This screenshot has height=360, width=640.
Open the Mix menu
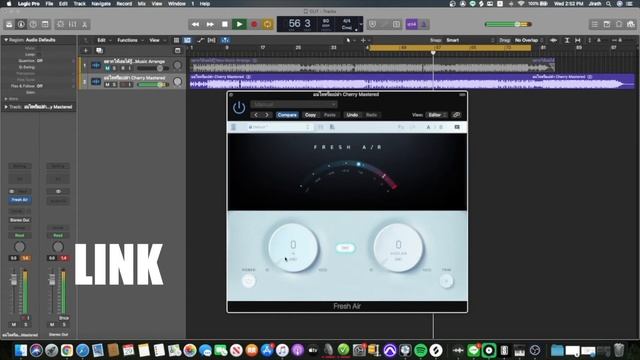pyautogui.click(x=142, y=4)
